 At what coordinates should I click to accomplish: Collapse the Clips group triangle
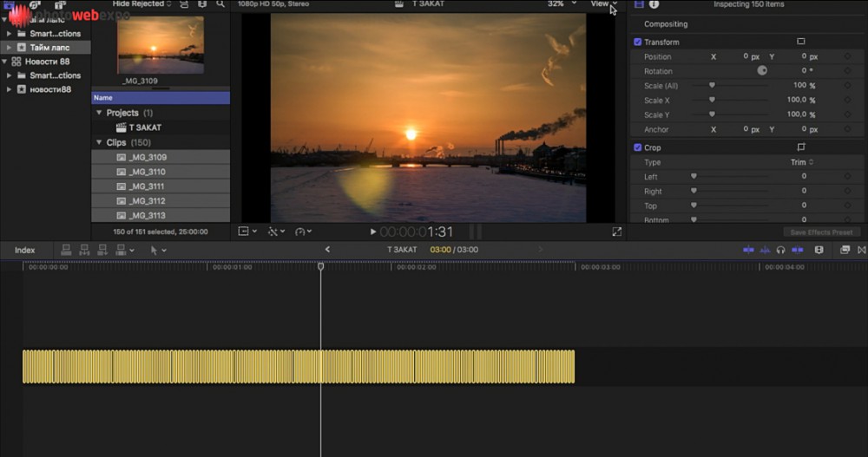click(x=99, y=142)
